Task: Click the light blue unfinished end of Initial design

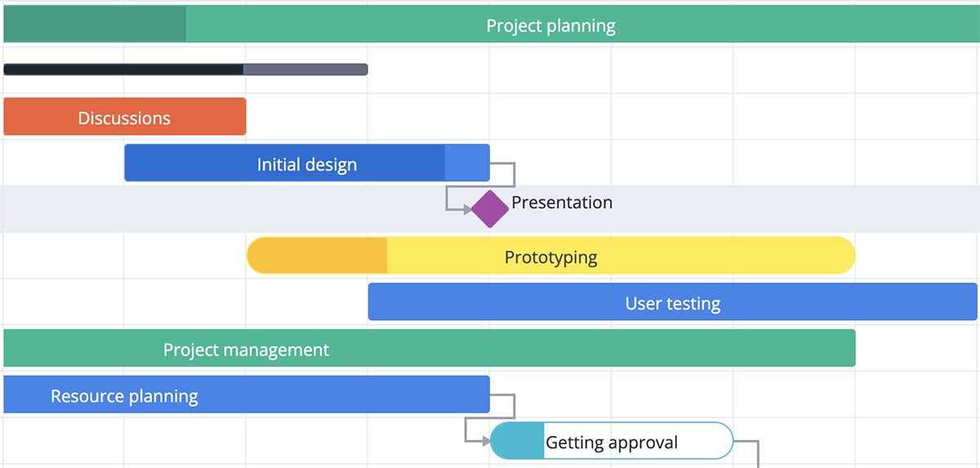Action: 467,163
